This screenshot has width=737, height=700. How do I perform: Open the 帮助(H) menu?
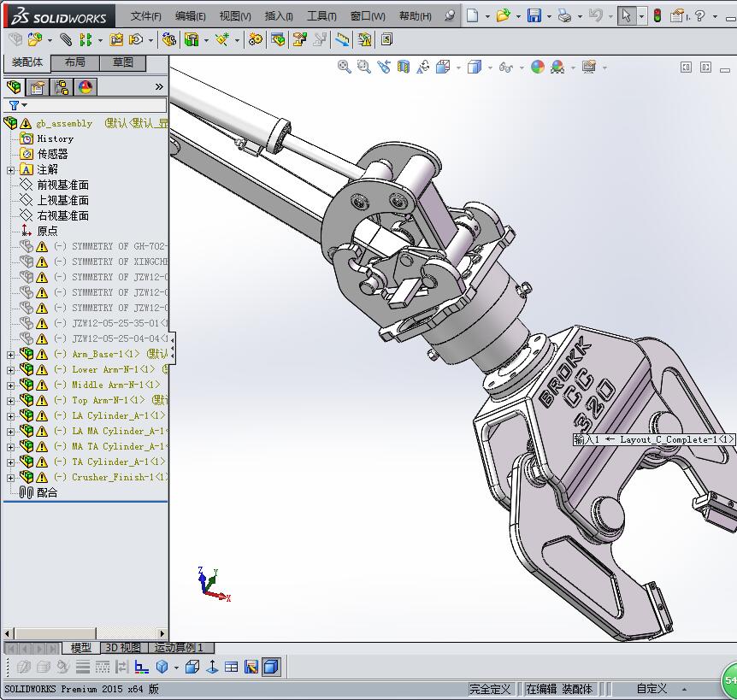(x=415, y=16)
